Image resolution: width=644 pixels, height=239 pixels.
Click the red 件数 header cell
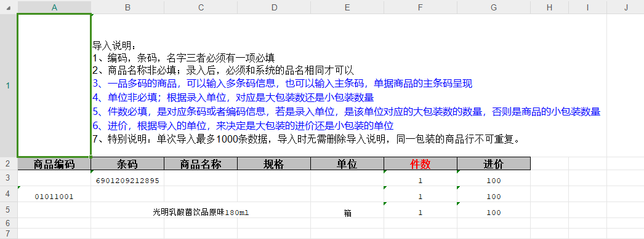pyautogui.click(x=421, y=164)
